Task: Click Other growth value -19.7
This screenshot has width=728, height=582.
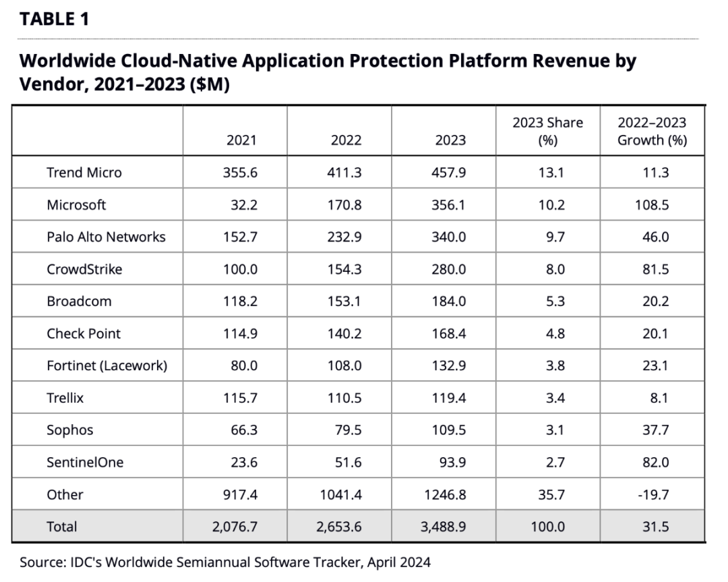Action: click(x=653, y=494)
